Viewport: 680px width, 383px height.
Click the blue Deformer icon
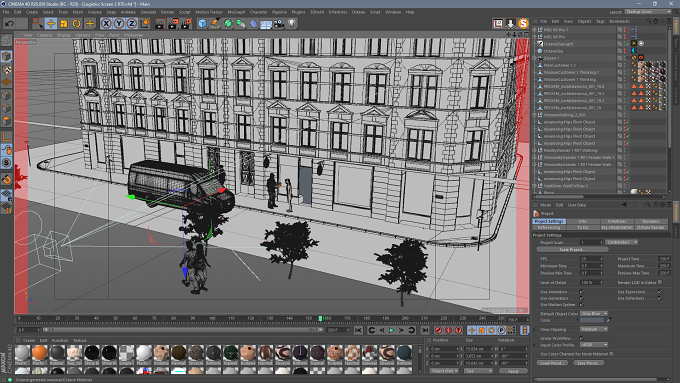[254, 23]
